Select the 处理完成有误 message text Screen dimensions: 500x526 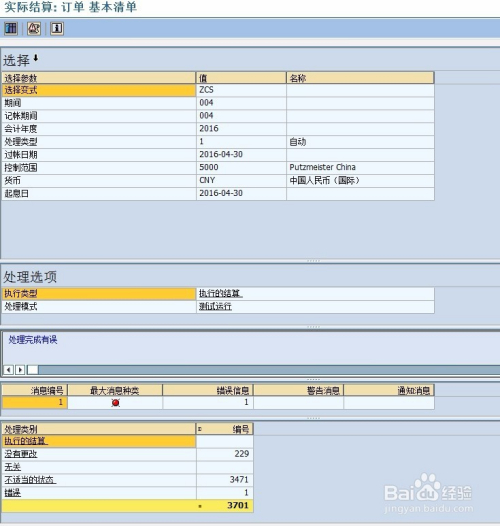click(33, 340)
